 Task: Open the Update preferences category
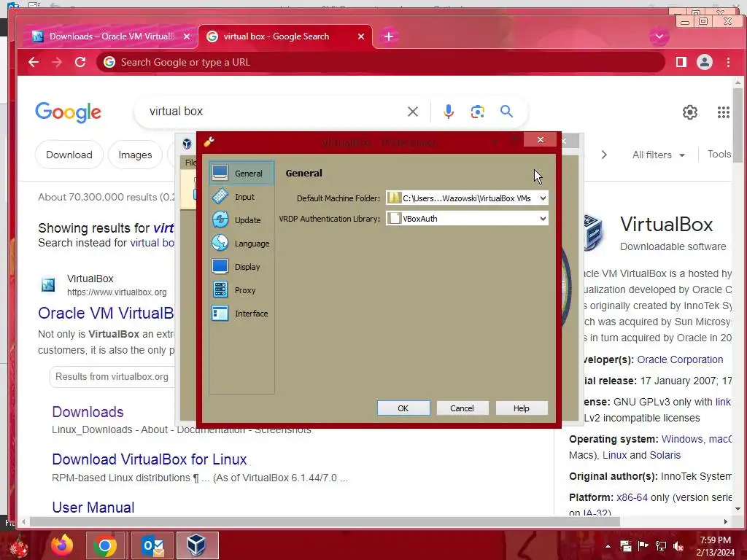tap(241, 219)
